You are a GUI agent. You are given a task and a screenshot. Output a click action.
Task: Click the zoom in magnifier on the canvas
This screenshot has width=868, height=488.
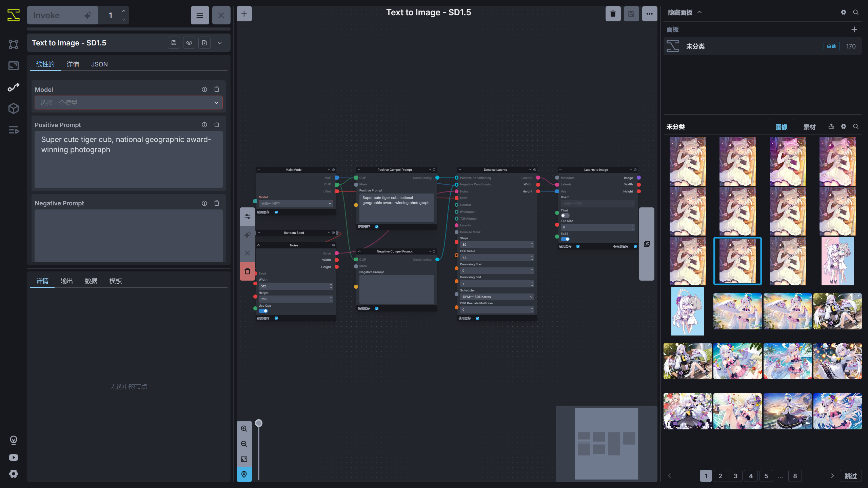tap(244, 428)
